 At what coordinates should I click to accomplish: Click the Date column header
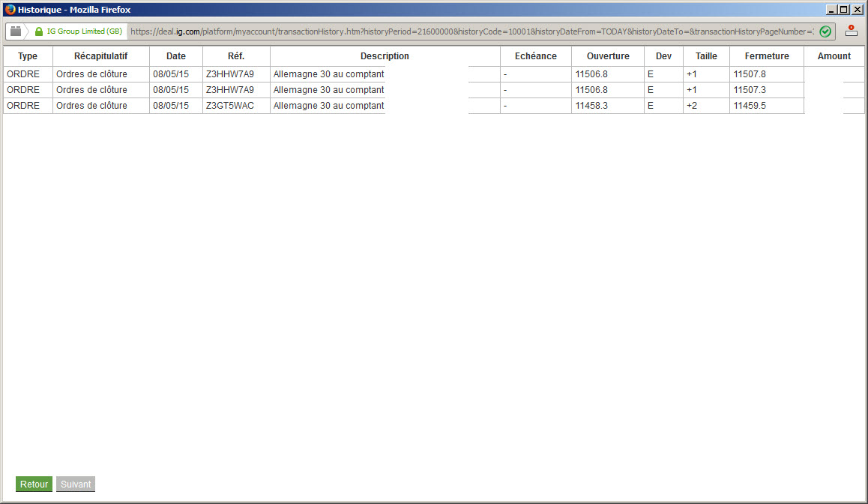tap(176, 56)
